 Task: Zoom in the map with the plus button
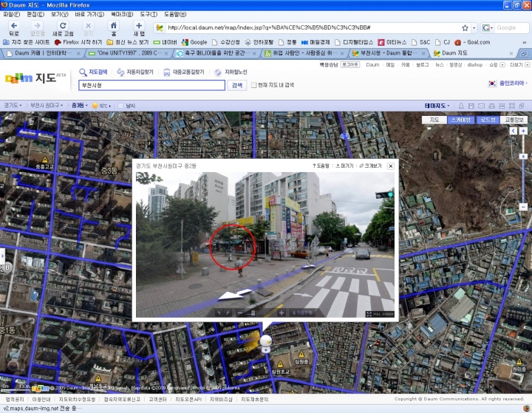(523, 130)
